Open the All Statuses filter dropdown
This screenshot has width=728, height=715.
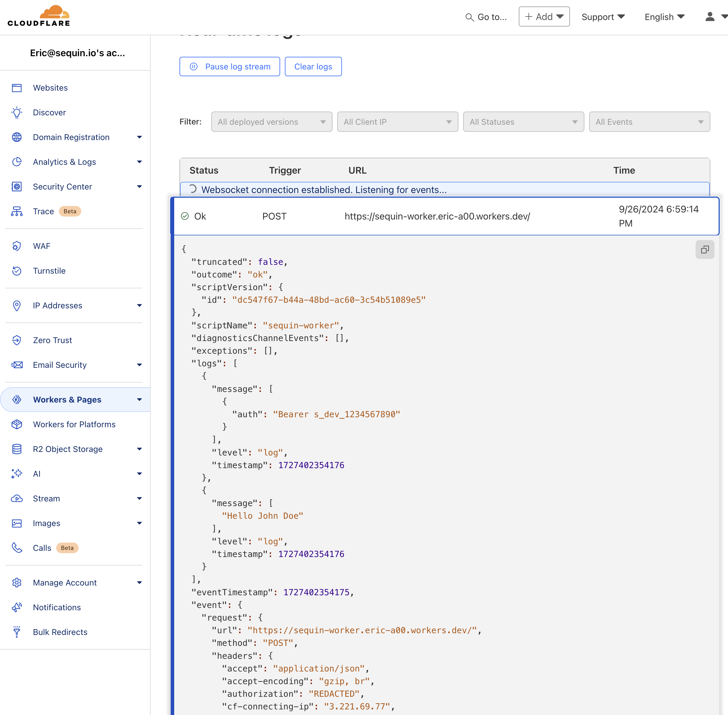[x=523, y=122]
